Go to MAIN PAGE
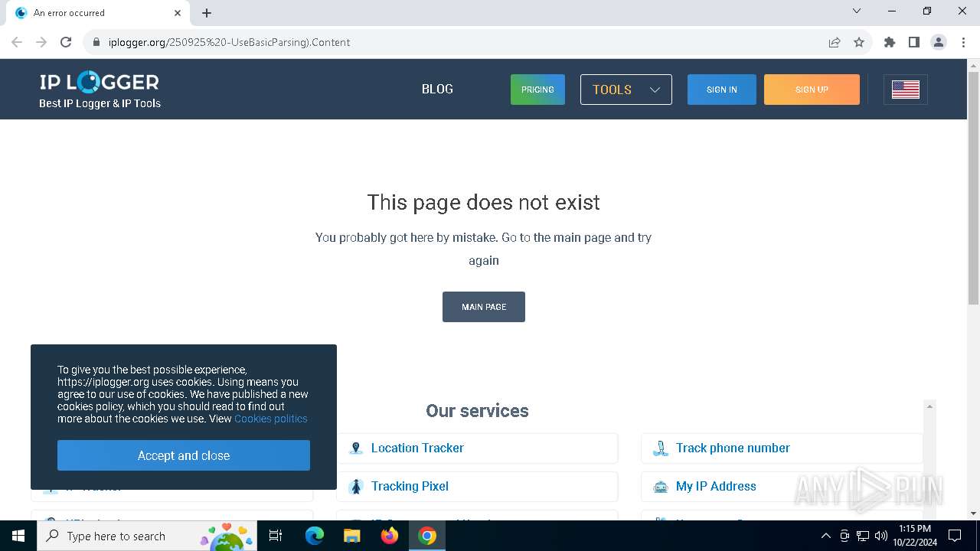980x551 pixels. point(484,307)
